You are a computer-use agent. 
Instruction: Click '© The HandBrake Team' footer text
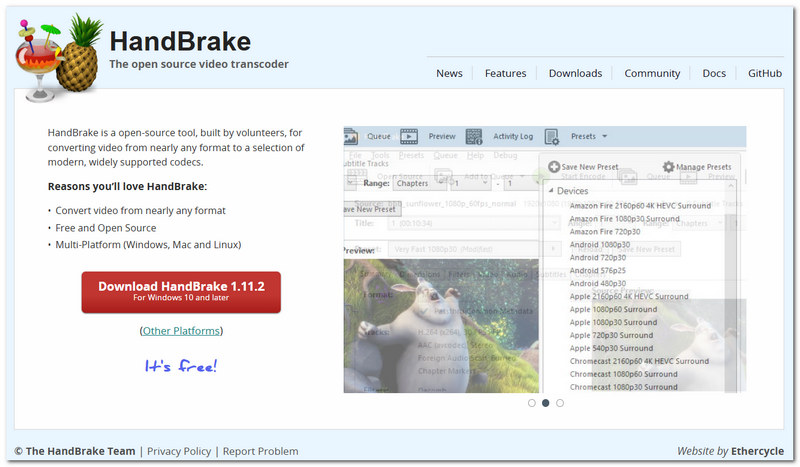pyautogui.click(x=75, y=451)
